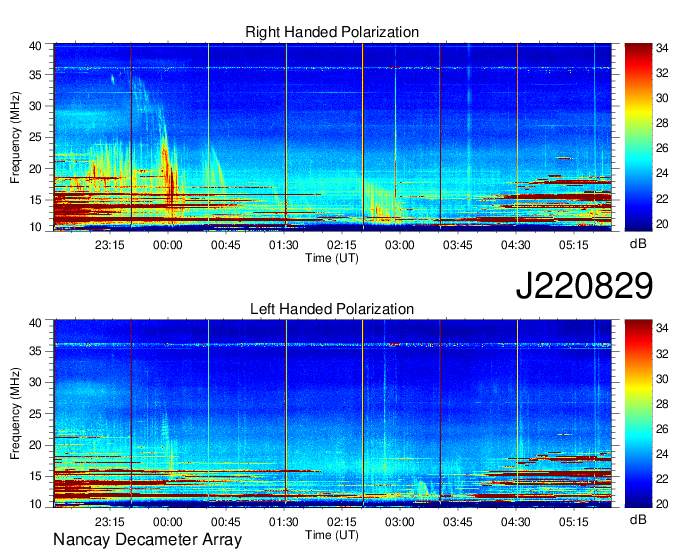Click the 40 MHz tick on Right Handed frequency axis

(35, 46)
